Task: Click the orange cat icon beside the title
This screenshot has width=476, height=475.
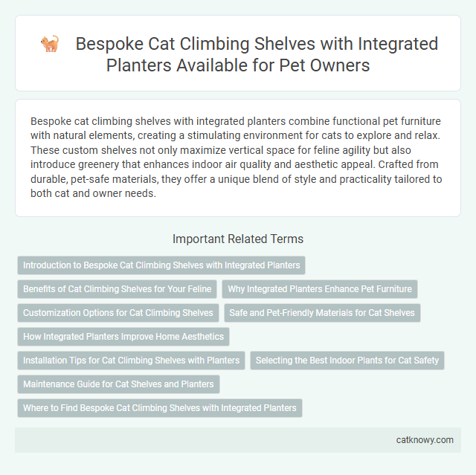Action: 50,44
